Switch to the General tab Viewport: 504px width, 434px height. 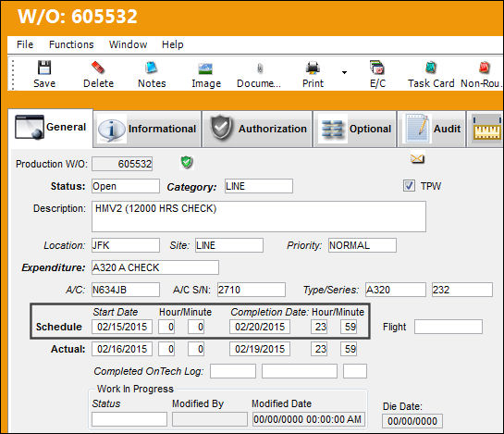pyautogui.click(x=51, y=128)
